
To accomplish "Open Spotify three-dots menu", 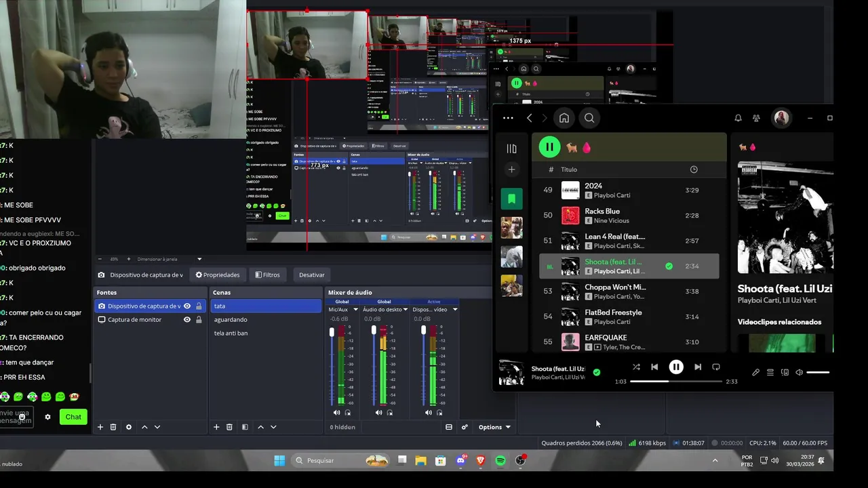I will (508, 118).
